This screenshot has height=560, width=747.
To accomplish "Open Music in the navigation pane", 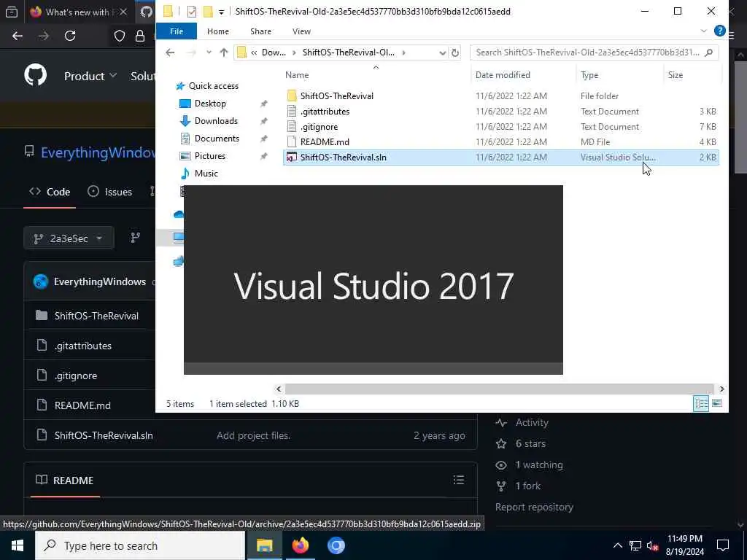I will 206,174.
